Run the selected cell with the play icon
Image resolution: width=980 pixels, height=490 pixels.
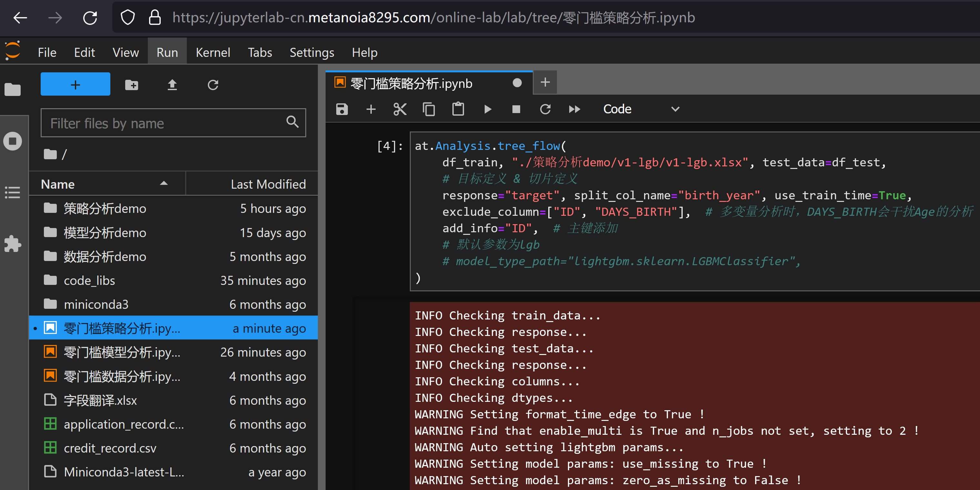click(487, 109)
